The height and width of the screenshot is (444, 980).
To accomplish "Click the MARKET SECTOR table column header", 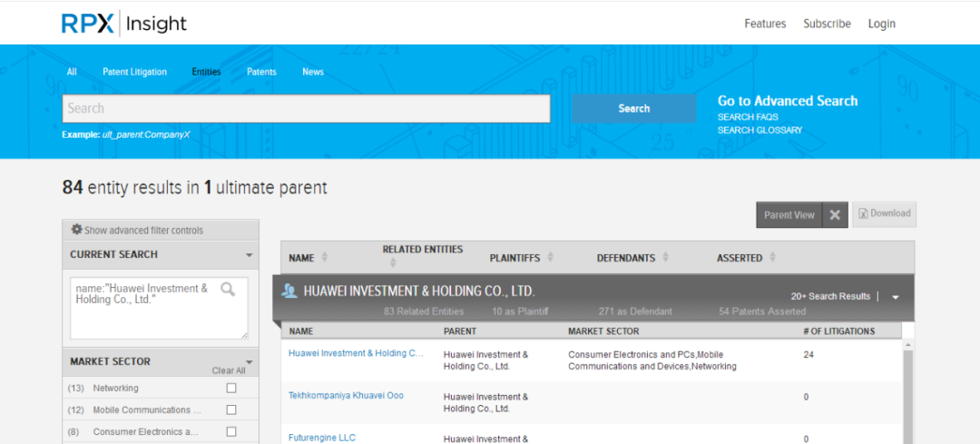I will [603, 331].
